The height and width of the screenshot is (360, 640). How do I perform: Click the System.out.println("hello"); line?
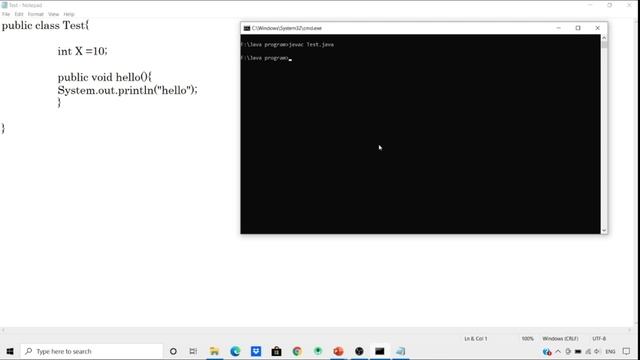coord(127,90)
